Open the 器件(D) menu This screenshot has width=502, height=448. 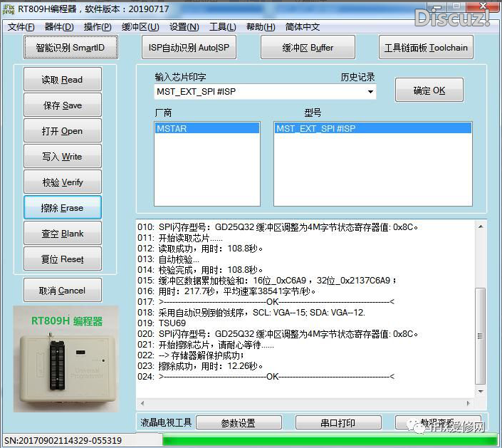pos(59,27)
